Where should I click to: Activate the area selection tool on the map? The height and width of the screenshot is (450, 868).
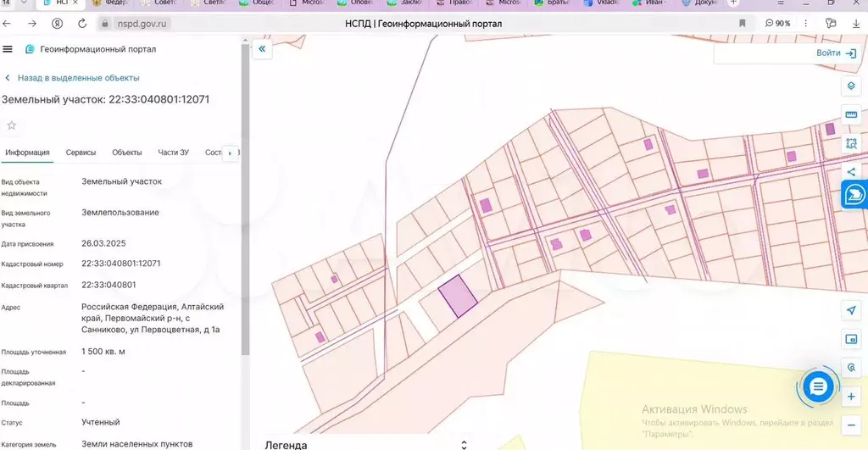point(851,143)
